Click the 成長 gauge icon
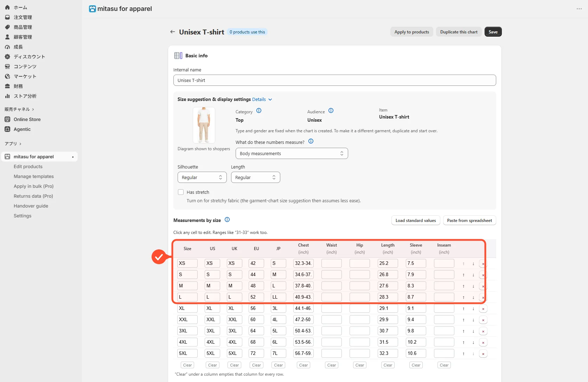588x382 pixels. (7, 47)
